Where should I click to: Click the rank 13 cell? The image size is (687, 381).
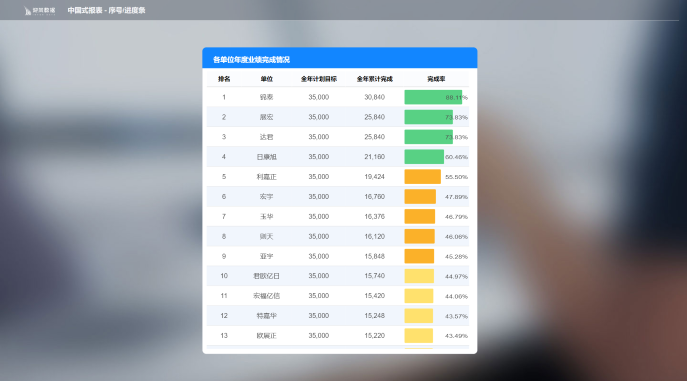[x=224, y=335]
